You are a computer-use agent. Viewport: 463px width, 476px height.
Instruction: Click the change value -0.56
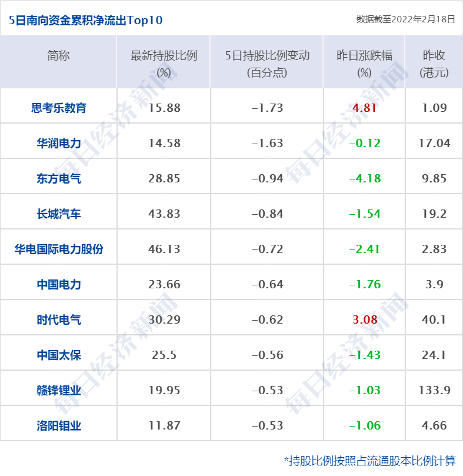tap(267, 355)
